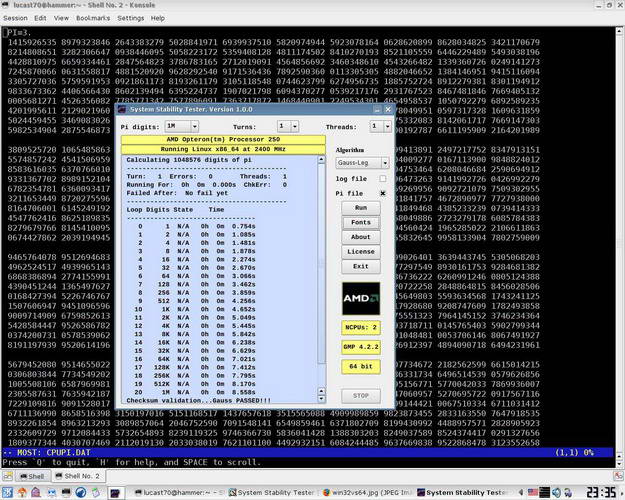Screen dimensions: 625x500
Task: Click the Klipper clipboard tray icon
Action: click(x=568, y=493)
